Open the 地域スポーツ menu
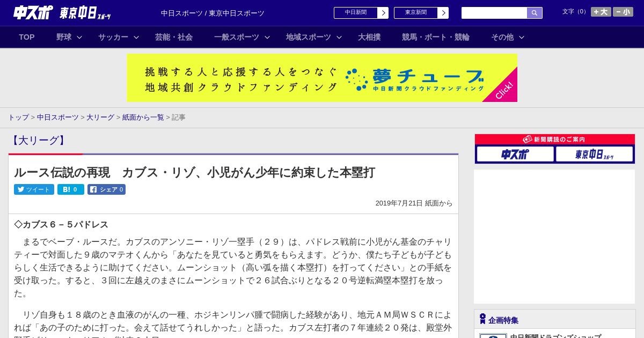The height and width of the screenshot is (338, 644). click(x=309, y=37)
